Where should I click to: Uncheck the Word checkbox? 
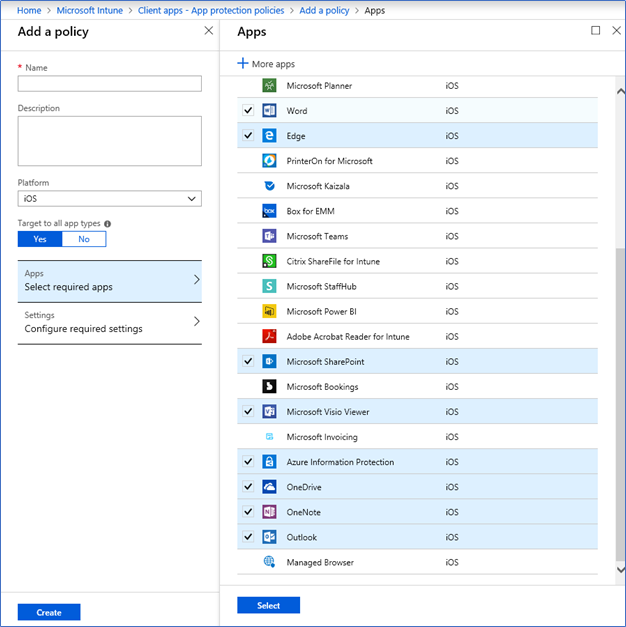coord(248,110)
